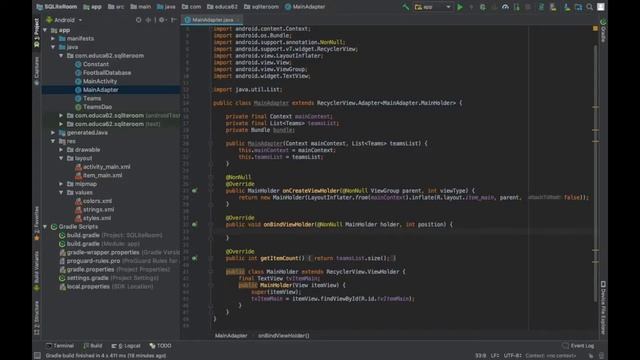Click the onBindViewHolder() breadcrumb below editor
The width and height of the screenshot is (640, 360).
(284, 336)
